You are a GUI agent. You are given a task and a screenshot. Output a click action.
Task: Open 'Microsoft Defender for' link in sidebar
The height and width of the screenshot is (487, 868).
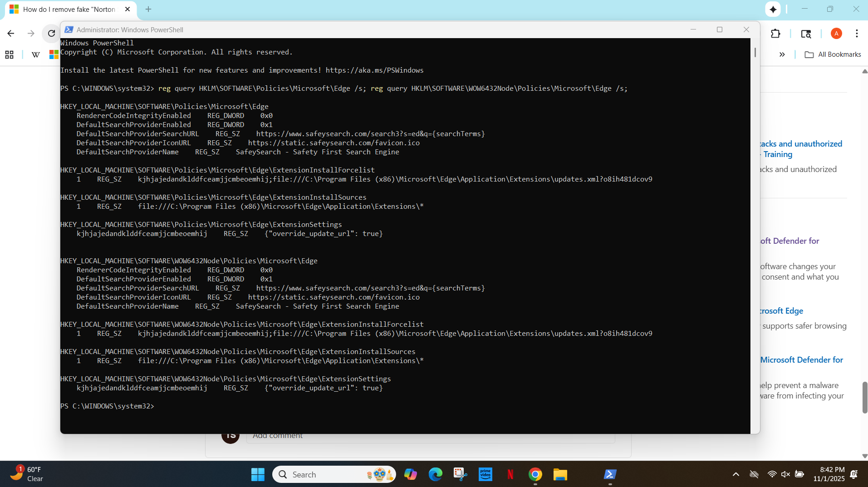(x=802, y=360)
